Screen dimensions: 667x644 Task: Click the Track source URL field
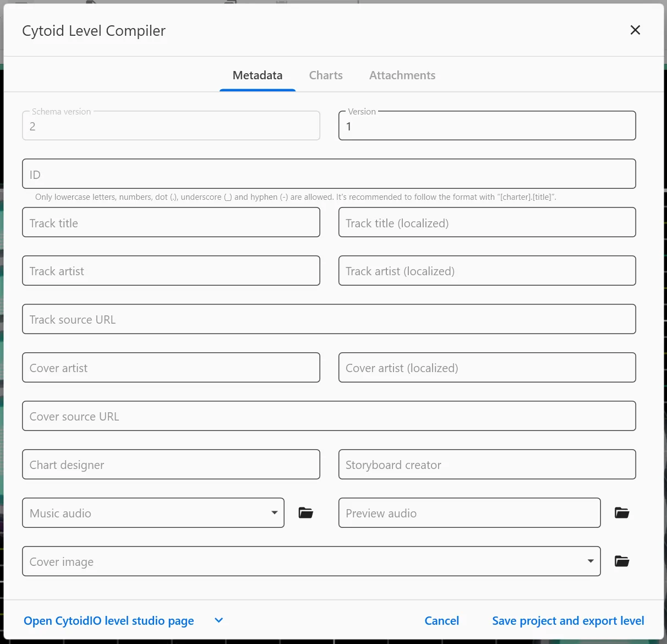click(x=329, y=319)
